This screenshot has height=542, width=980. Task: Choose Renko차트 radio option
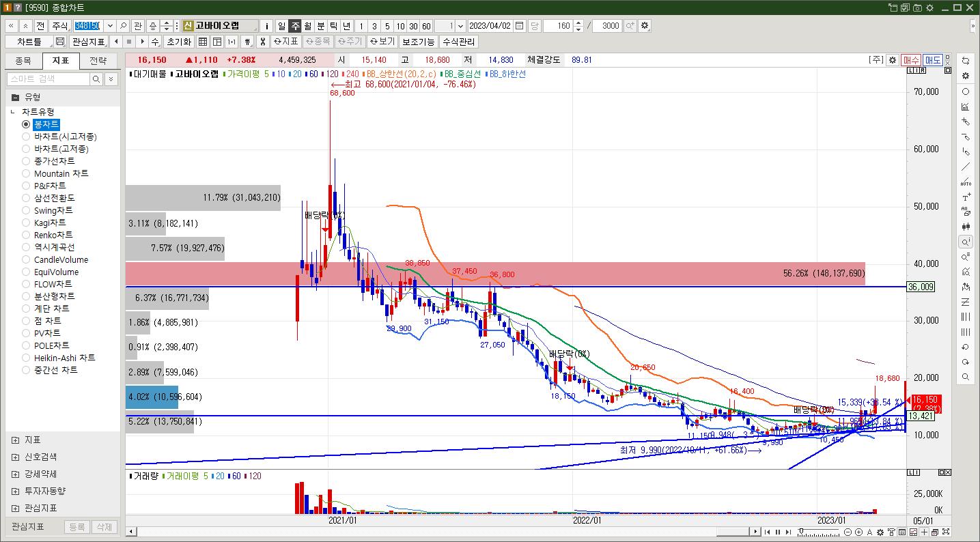pos(26,235)
